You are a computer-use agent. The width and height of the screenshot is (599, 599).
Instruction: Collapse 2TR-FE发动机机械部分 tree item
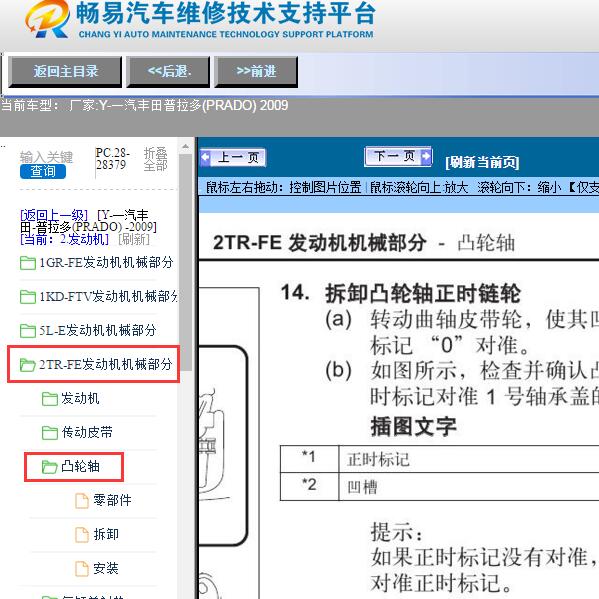tap(105, 364)
